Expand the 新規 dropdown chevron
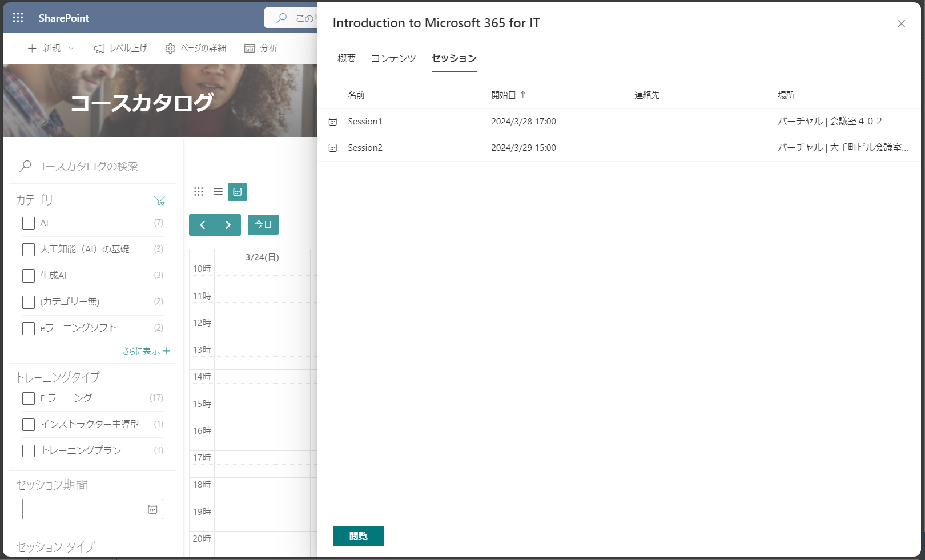The image size is (925, 560). pyautogui.click(x=71, y=48)
